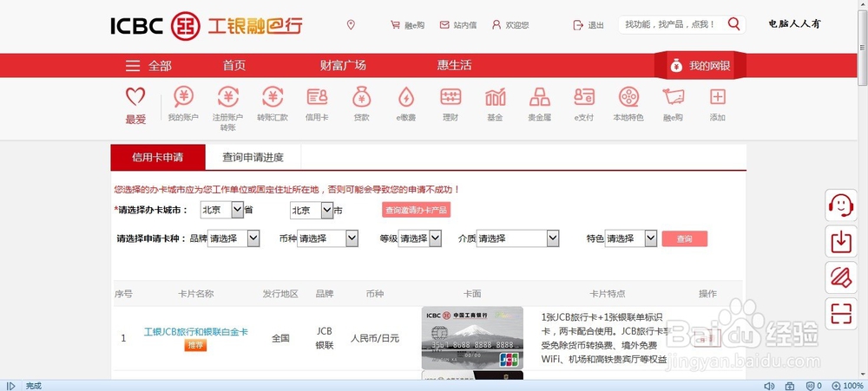The width and height of the screenshot is (868, 391).
Task: Open 转账汇款 icon
Action: click(273, 97)
